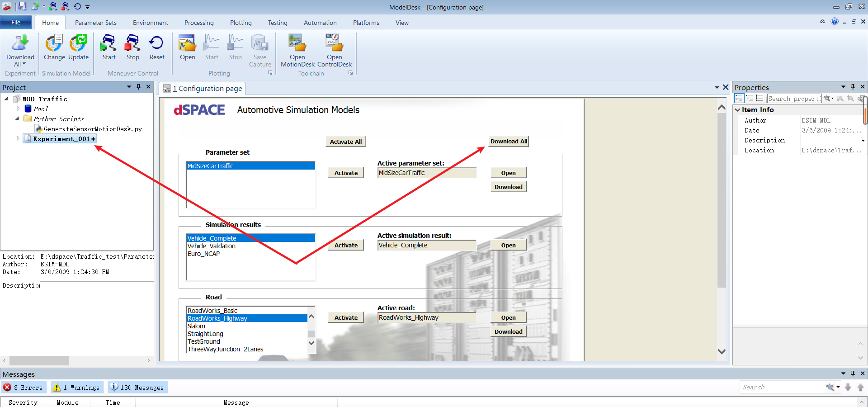Click the next message down arrow icon
Image resolution: width=868 pixels, height=407 pixels.
coord(848,387)
